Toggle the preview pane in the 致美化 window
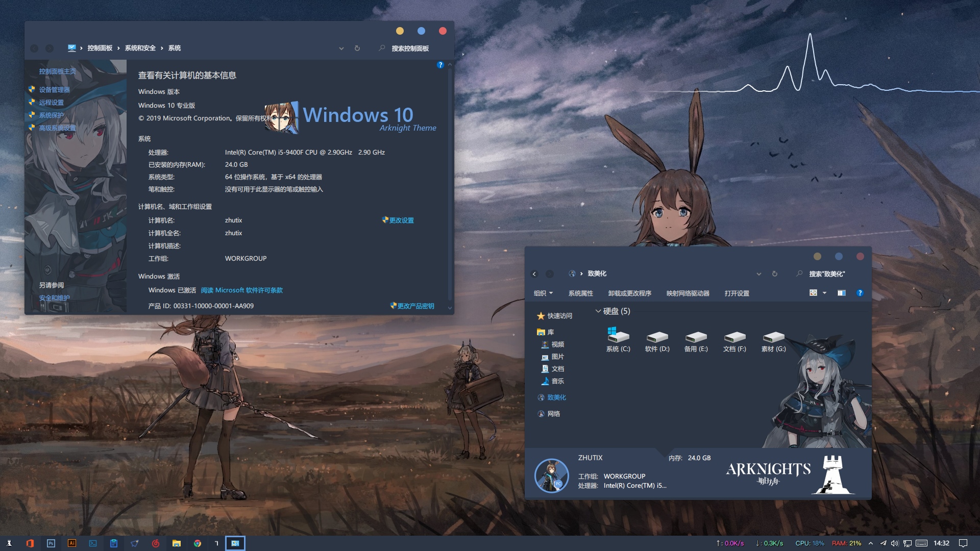The height and width of the screenshot is (551, 980). pyautogui.click(x=842, y=293)
